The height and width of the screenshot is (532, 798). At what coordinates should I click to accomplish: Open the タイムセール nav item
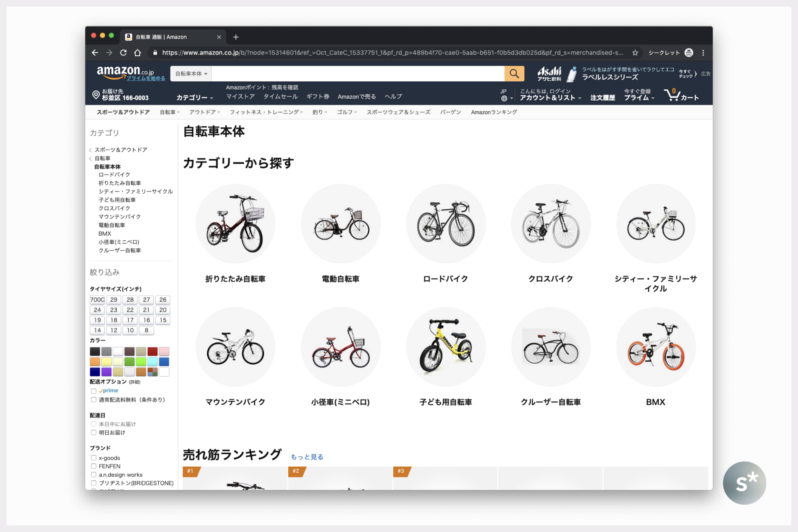280,97
